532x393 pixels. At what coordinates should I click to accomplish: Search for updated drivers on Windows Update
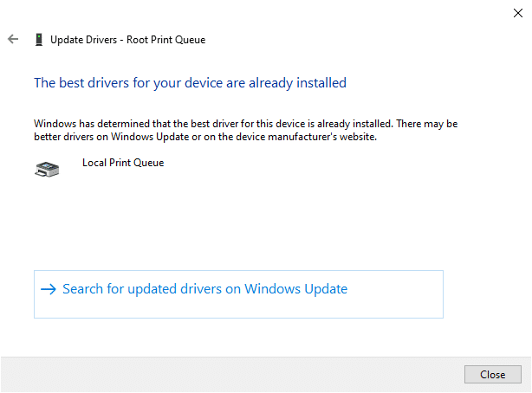[204, 289]
